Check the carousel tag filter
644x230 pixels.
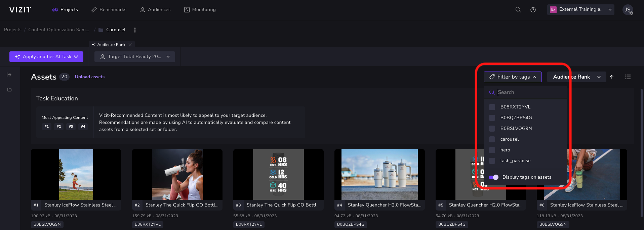click(x=492, y=139)
